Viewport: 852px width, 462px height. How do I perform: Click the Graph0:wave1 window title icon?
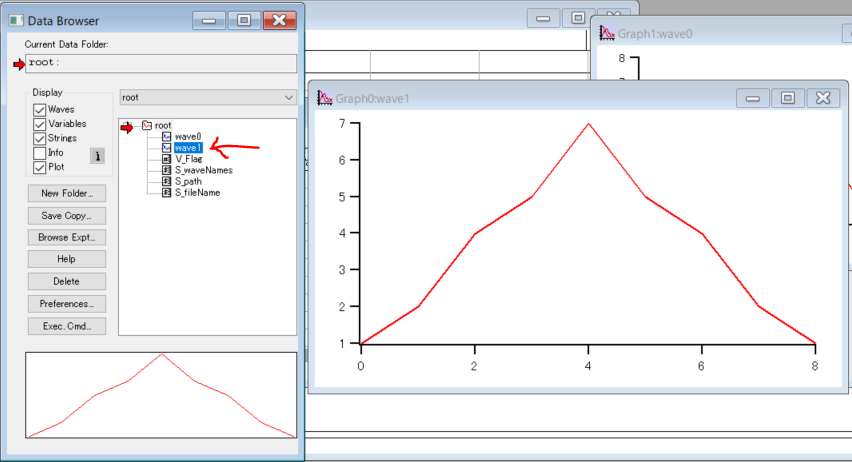pos(324,98)
